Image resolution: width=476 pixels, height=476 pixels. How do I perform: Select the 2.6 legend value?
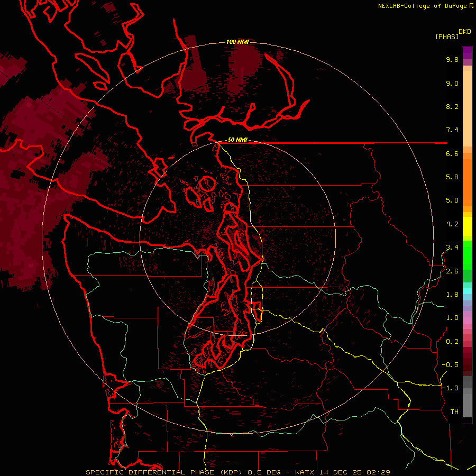tap(452, 271)
